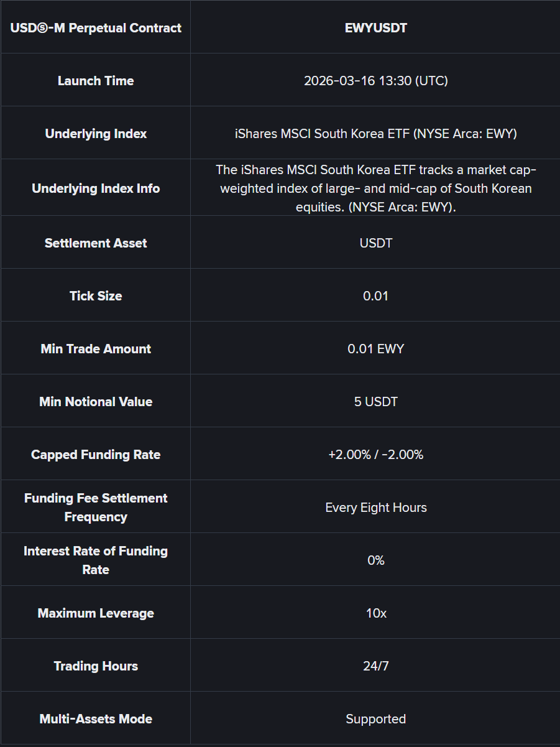560x747 pixels.
Task: Click the Underlying Index label
Action: pos(96,134)
